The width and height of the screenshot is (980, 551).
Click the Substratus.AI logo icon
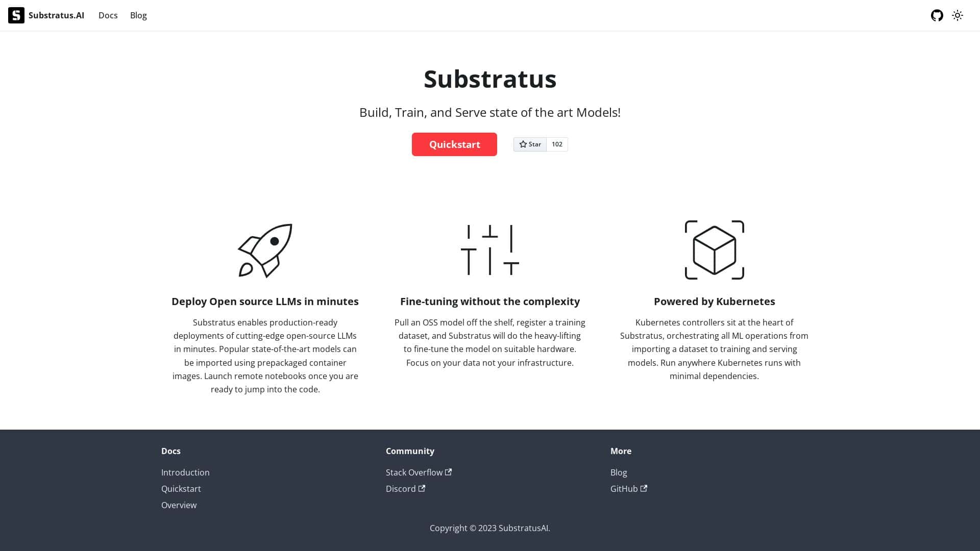point(16,15)
